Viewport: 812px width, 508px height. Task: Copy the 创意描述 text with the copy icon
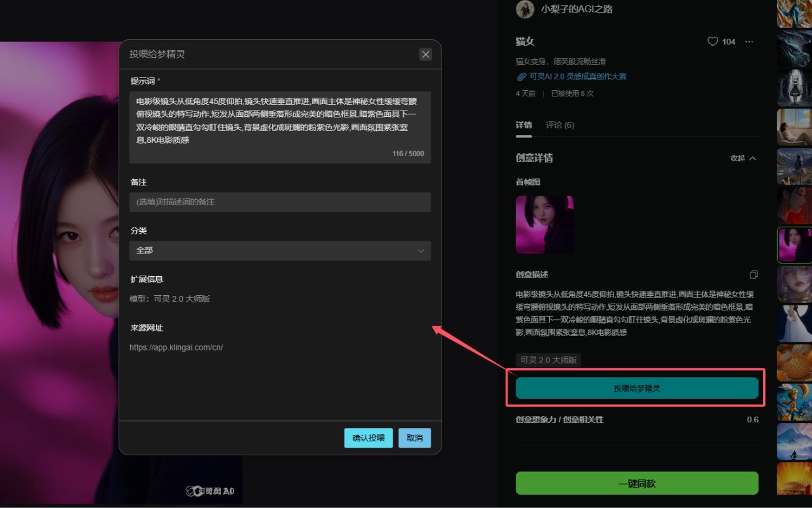coord(754,275)
